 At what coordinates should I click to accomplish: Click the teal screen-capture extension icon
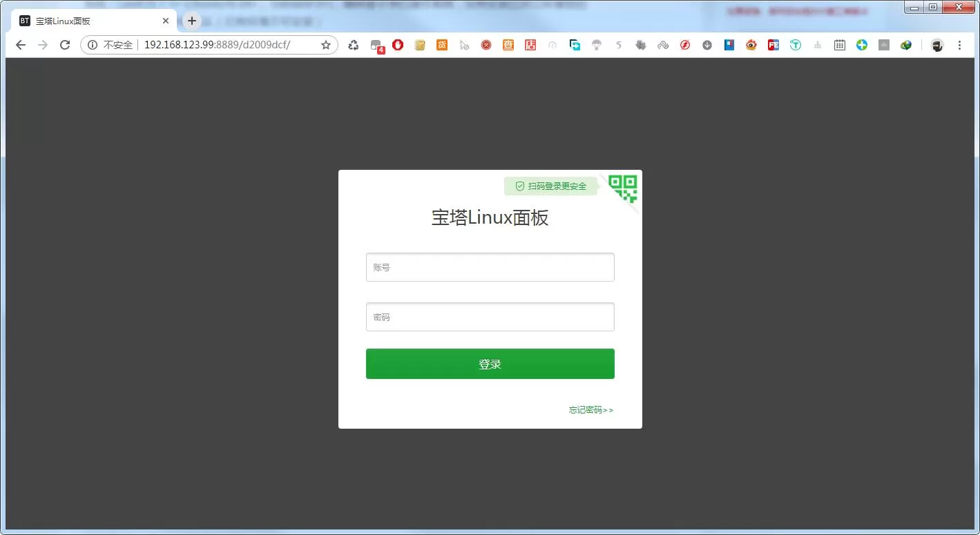(575, 45)
